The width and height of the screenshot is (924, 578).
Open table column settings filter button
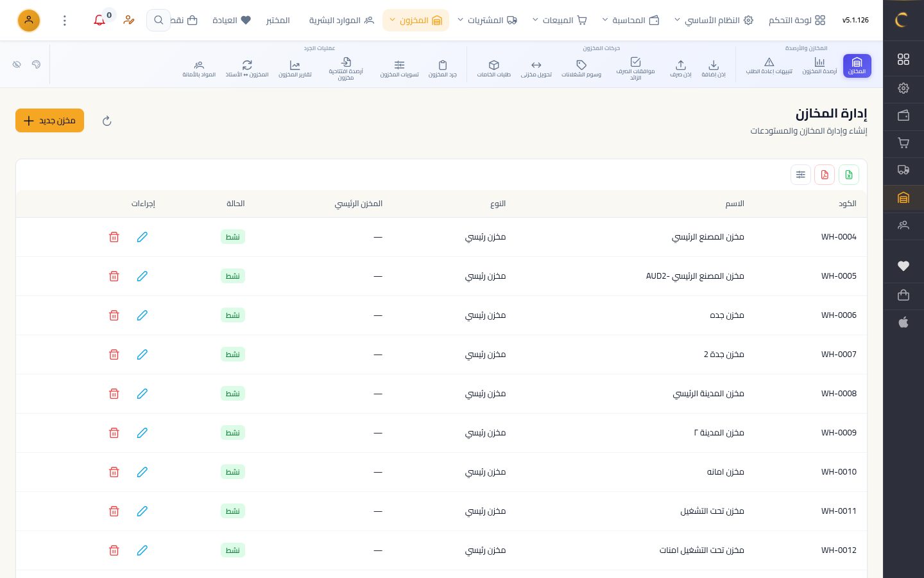pos(801,175)
